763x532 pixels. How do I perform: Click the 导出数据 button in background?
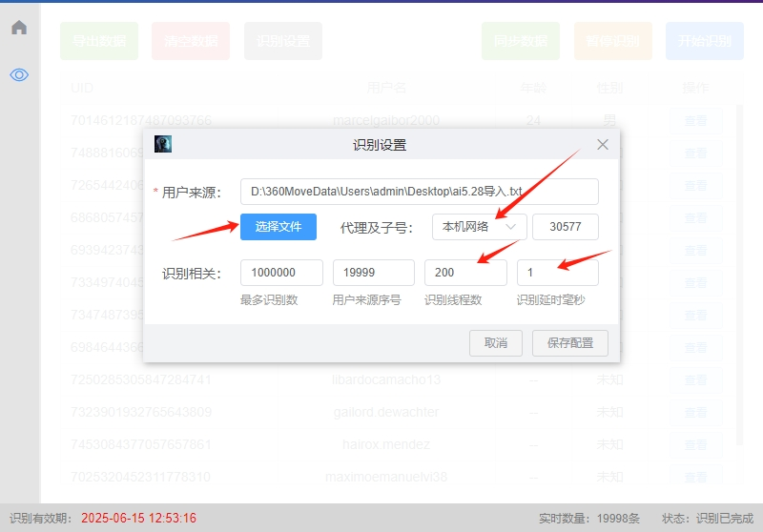pos(99,41)
